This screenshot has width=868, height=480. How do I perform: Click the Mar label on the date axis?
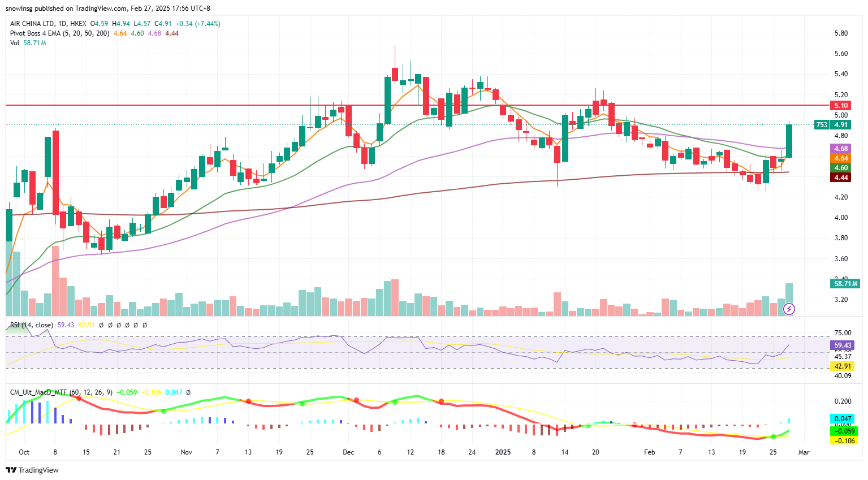pos(804,452)
